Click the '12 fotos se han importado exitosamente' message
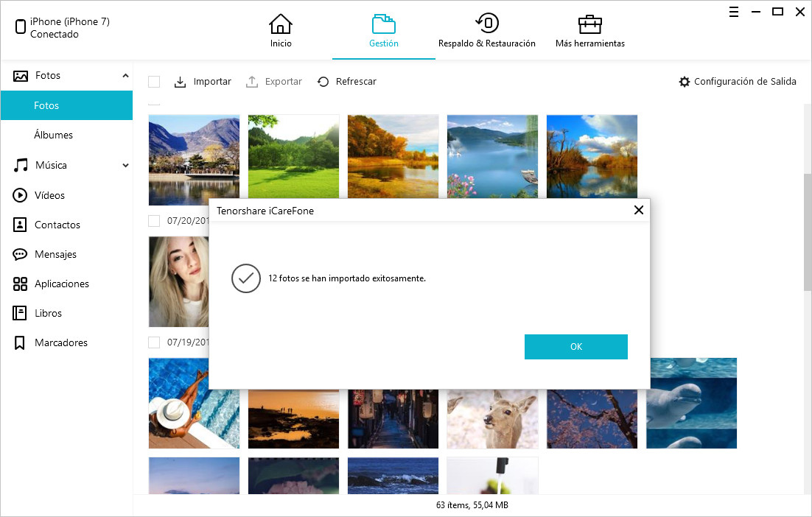Viewport: 812px width, 517px height. click(347, 278)
